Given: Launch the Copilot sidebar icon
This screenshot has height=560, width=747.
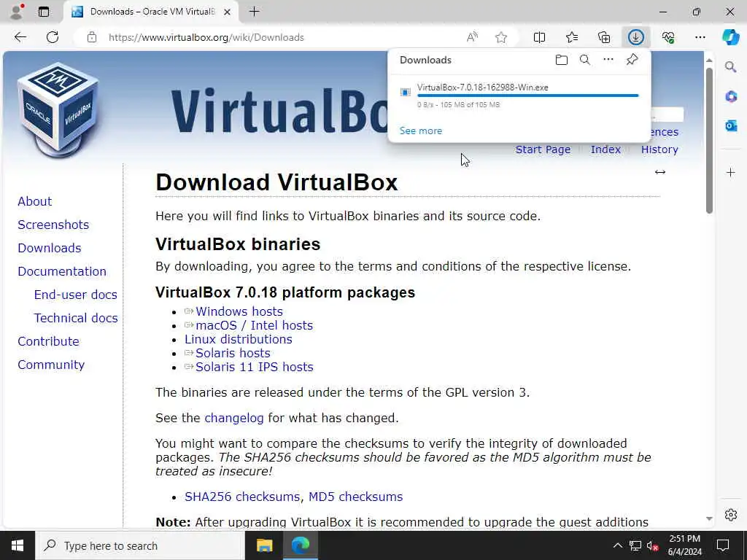Looking at the screenshot, I should [730, 37].
